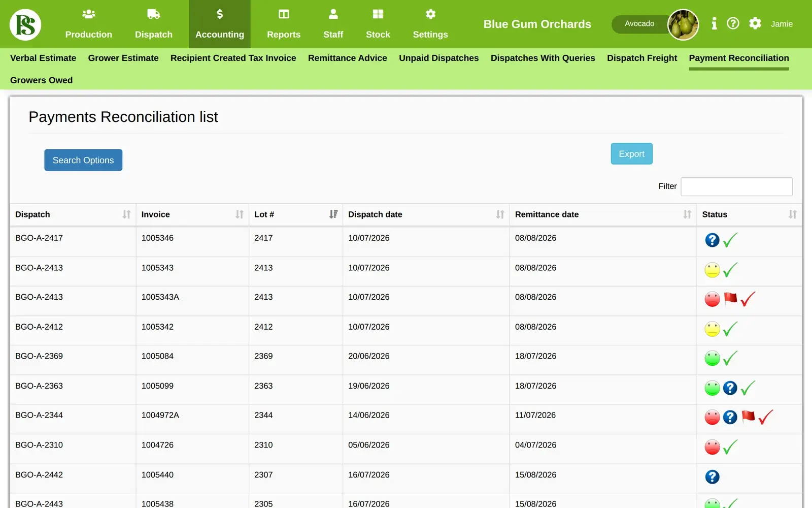Click green tick on invoice 1005346 row

pyautogui.click(x=730, y=240)
